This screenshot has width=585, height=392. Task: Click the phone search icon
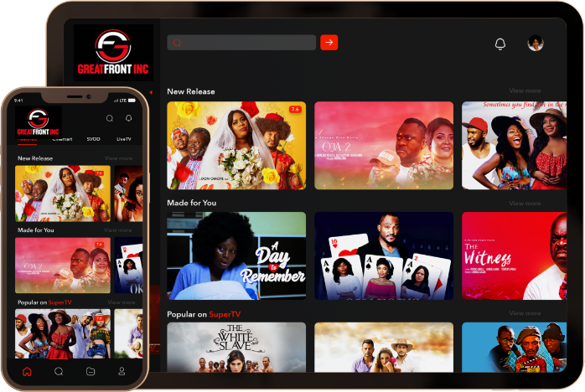110,118
